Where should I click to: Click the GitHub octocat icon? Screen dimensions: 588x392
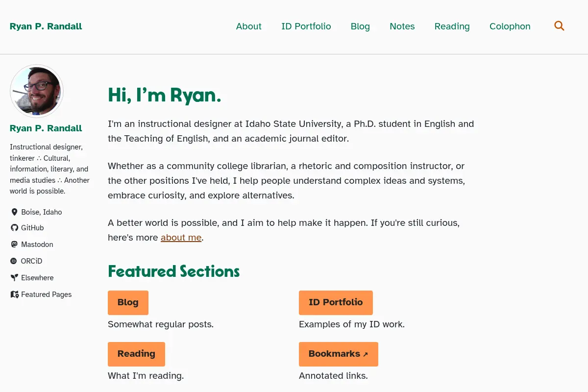pyautogui.click(x=14, y=228)
